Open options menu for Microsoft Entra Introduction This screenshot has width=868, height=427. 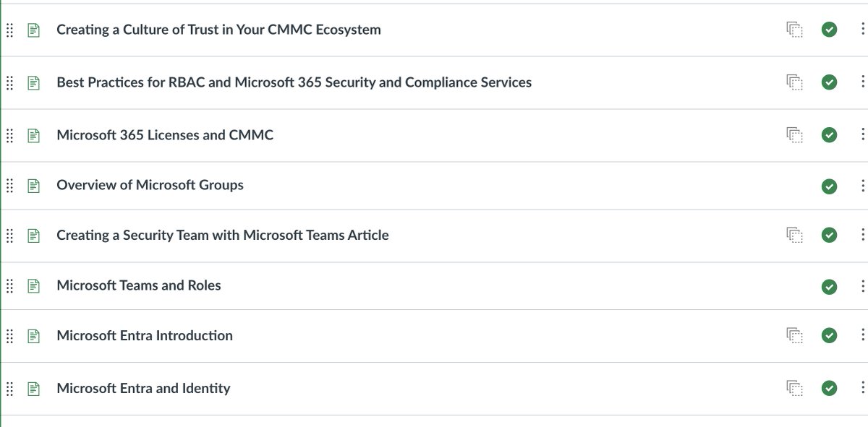click(x=862, y=335)
